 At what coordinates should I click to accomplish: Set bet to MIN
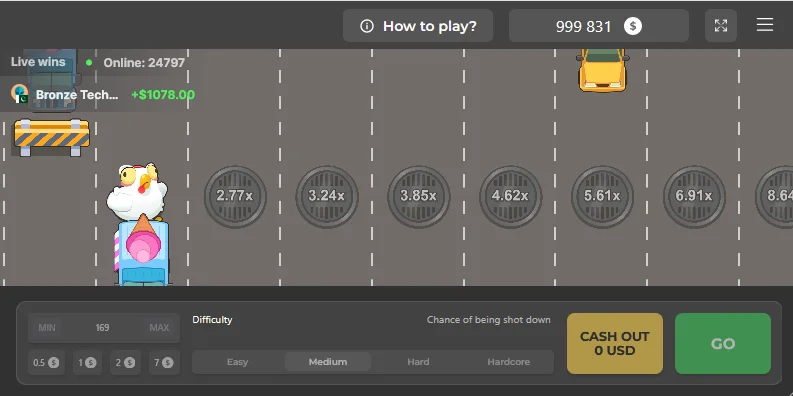point(47,328)
